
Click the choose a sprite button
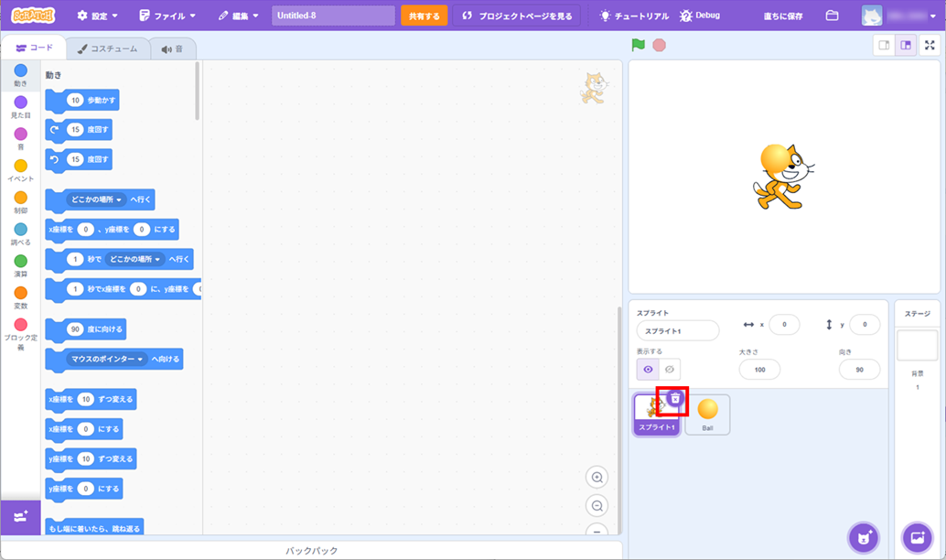tap(863, 536)
